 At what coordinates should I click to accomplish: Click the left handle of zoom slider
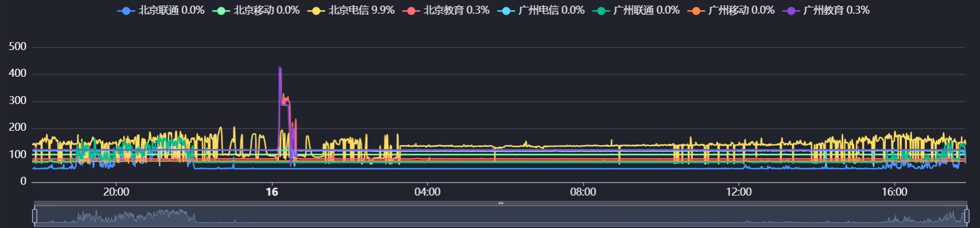[x=35, y=216]
